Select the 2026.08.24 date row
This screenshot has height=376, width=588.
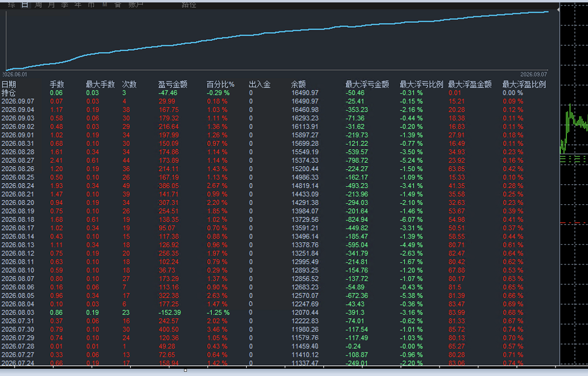click(17, 186)
